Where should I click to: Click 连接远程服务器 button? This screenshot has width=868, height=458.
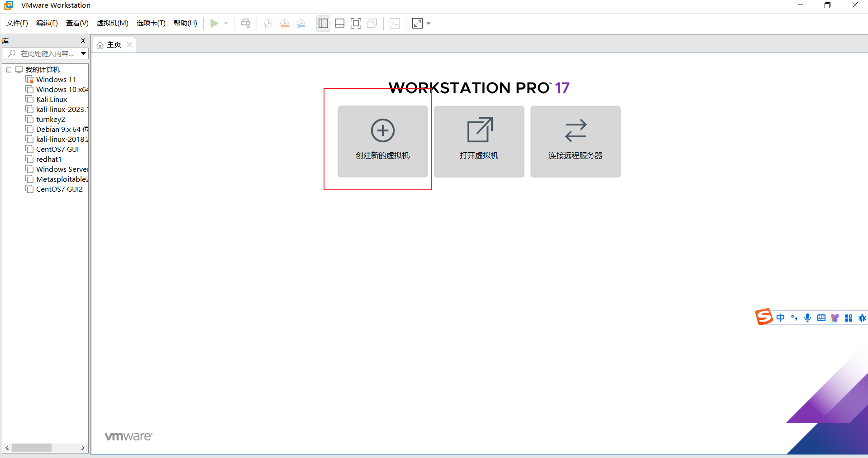tap(575, 141)
